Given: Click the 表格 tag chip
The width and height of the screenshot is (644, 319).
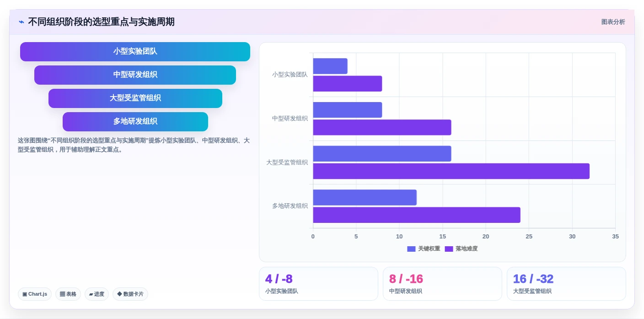Looking at the screenshot, I should pyautogui.click(x=68, y=294).
